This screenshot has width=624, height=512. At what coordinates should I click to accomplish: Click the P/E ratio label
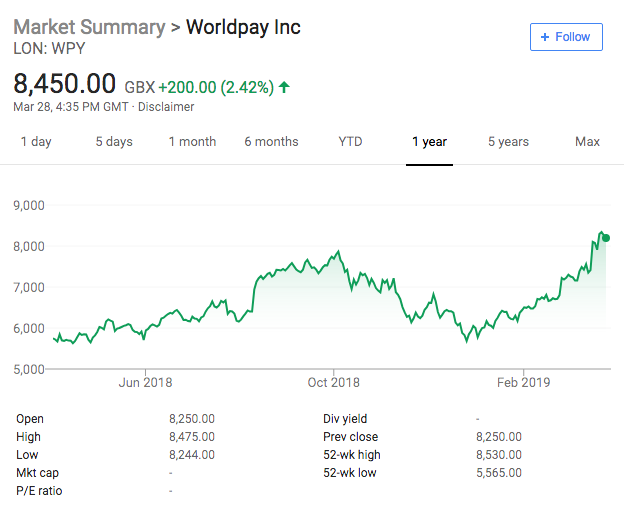[39, 491]
